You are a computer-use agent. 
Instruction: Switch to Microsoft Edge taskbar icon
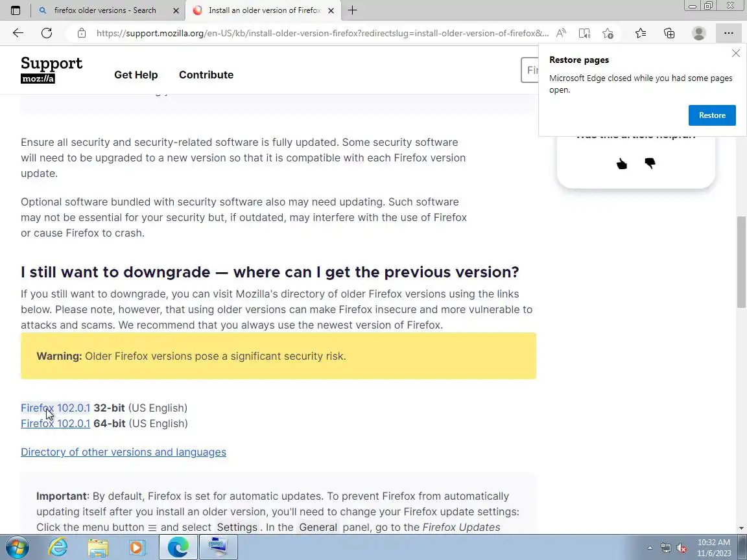click(178, 547)
